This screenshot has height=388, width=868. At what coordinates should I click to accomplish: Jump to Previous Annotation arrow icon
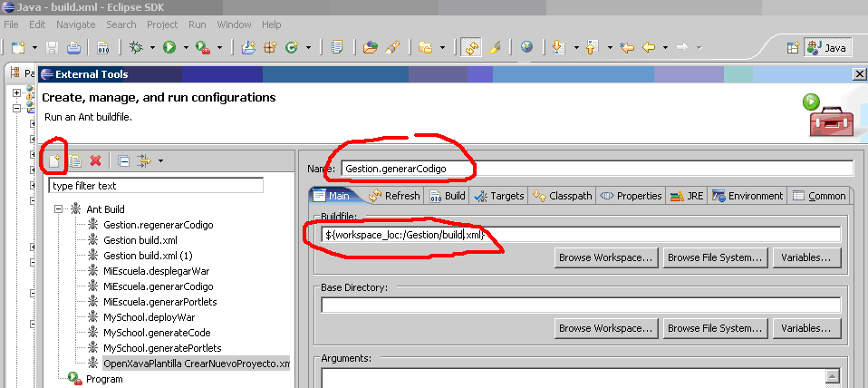(593, 48)
